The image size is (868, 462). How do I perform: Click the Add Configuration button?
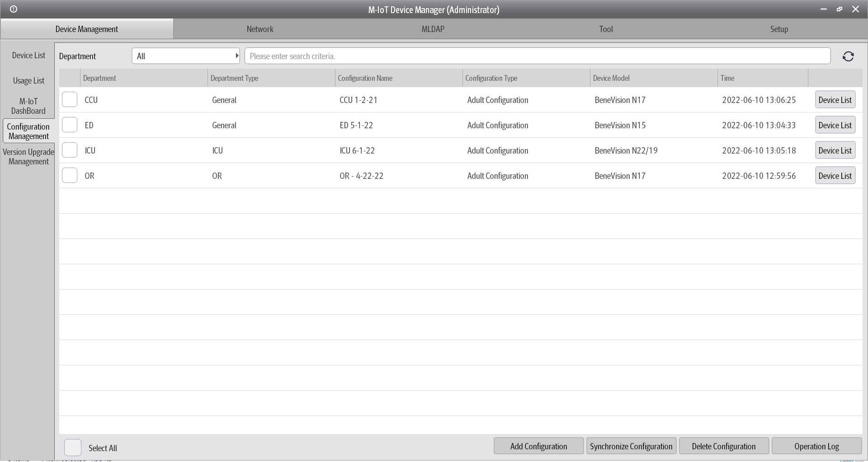coord(538,446)
